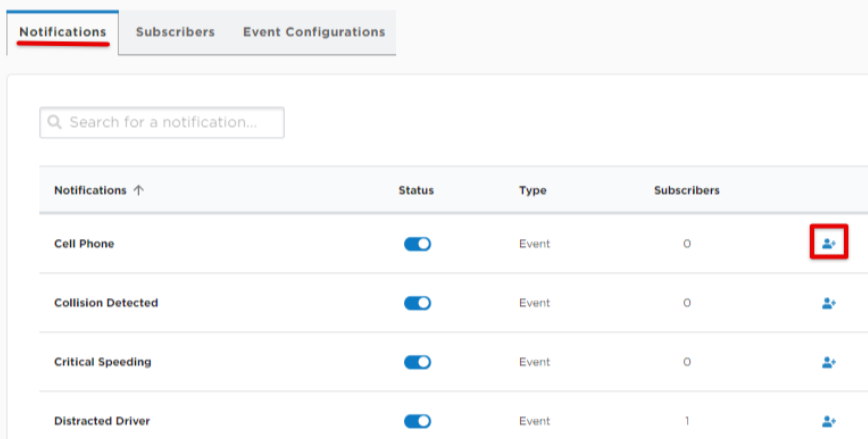Add a subscriber to Cell Phone notification
The height and width of the screenshot is (439, 868).
tap(829, 244)
